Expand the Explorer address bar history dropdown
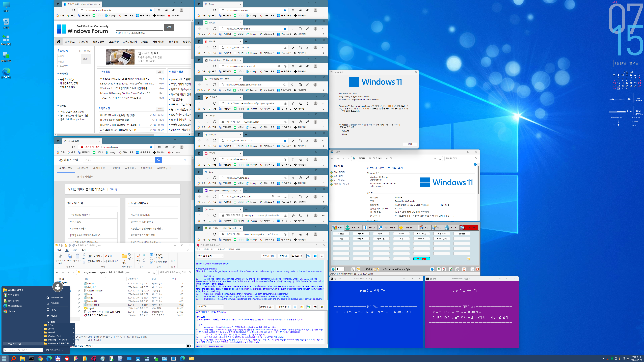644x362 pixels. click(149, 273)
